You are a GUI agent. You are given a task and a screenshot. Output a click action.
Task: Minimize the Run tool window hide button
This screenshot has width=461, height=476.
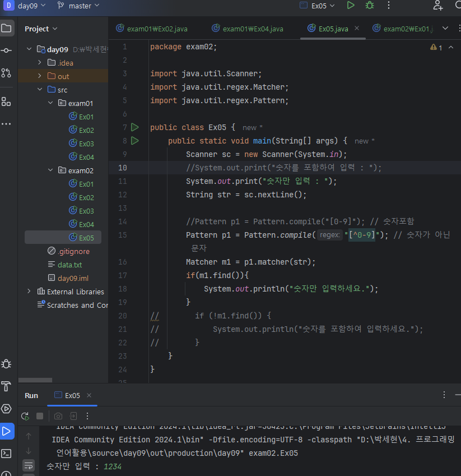click(458, 395)
